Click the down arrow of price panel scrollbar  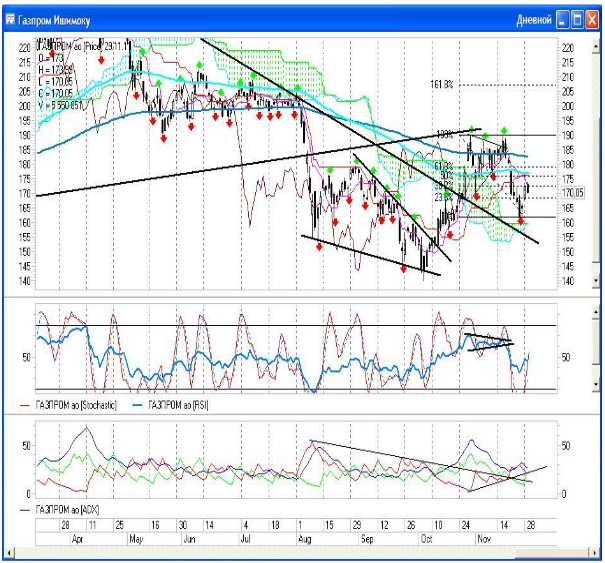tap(596, 281)
